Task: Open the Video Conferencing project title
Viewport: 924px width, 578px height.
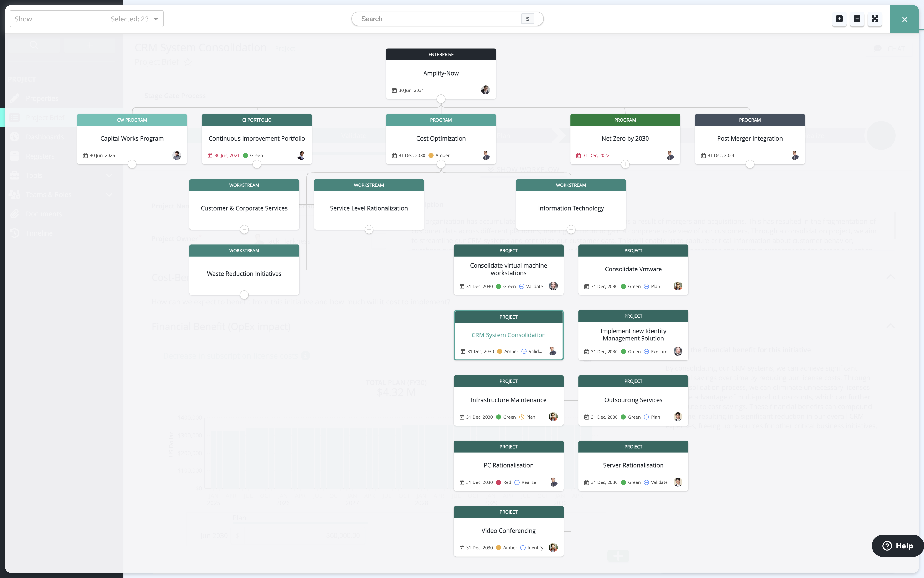Action: point(508,531)
